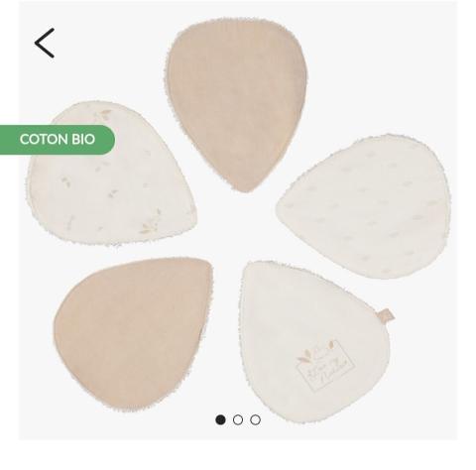This screenshot has height=470, width=476.
Task: Tap the green COTON BIO badge
Action: 58,140
